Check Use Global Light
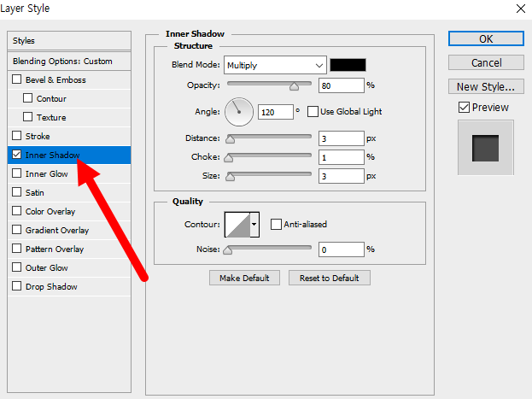This screenshot has height=399, width=532. 313,111
